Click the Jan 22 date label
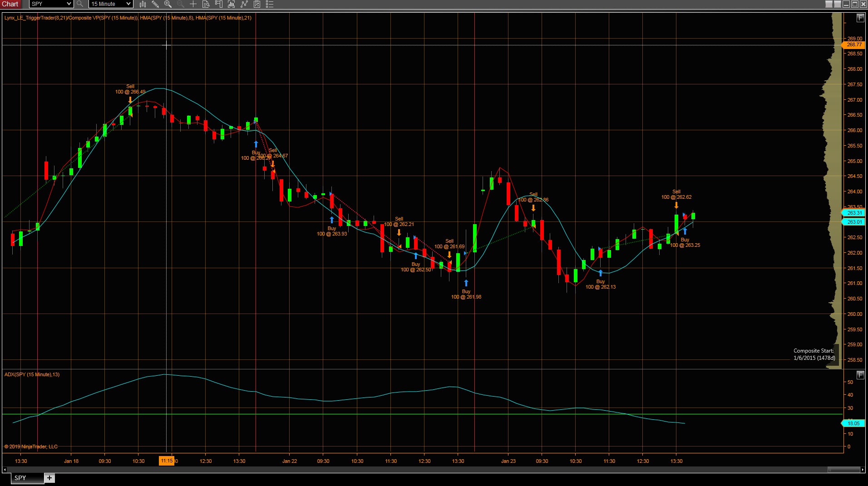 click(290, 461)
